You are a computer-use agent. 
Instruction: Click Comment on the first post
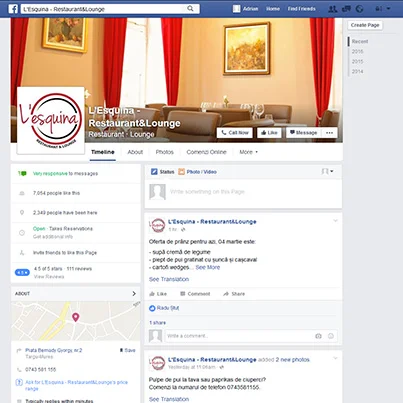195,294
